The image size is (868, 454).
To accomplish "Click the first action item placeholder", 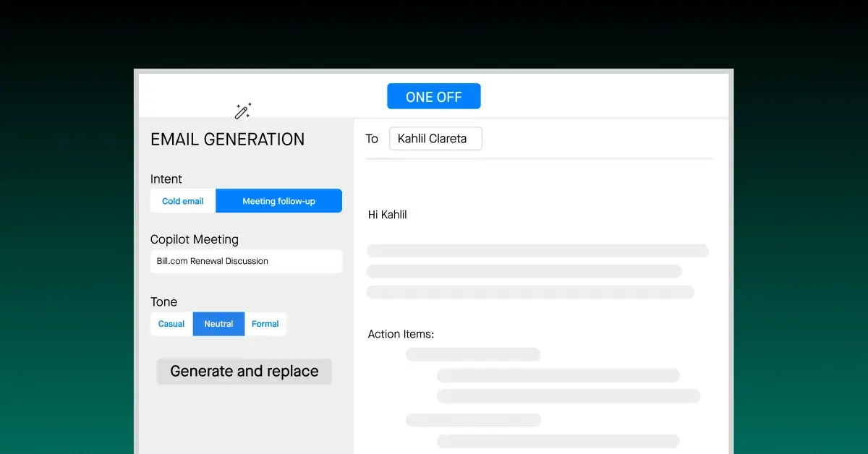I will 473,354.
